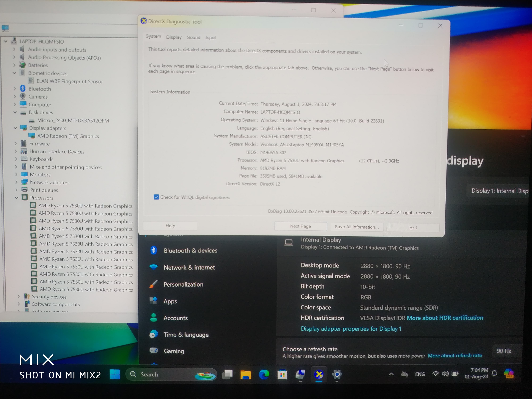The width and height of the screenshot is (532, 399).
Task: Select Software components in Device Manager
Action: pyautogui.click(x=56, y=304)
